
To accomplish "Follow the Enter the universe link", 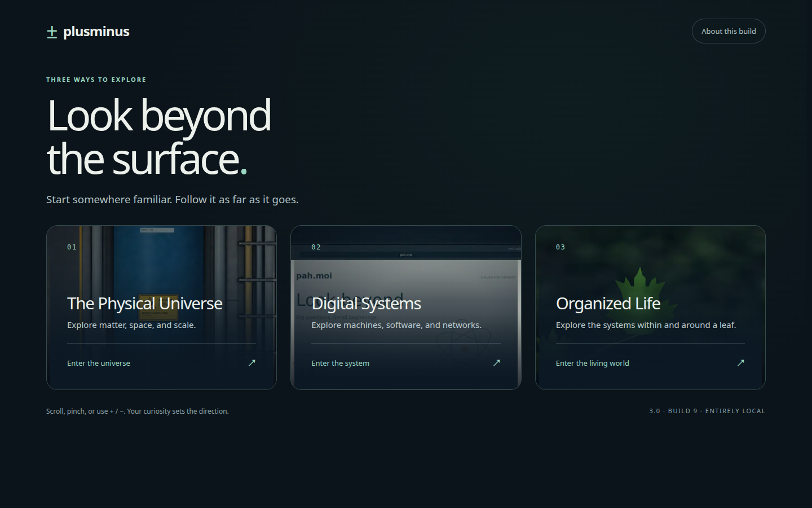I will pos(99,364).
